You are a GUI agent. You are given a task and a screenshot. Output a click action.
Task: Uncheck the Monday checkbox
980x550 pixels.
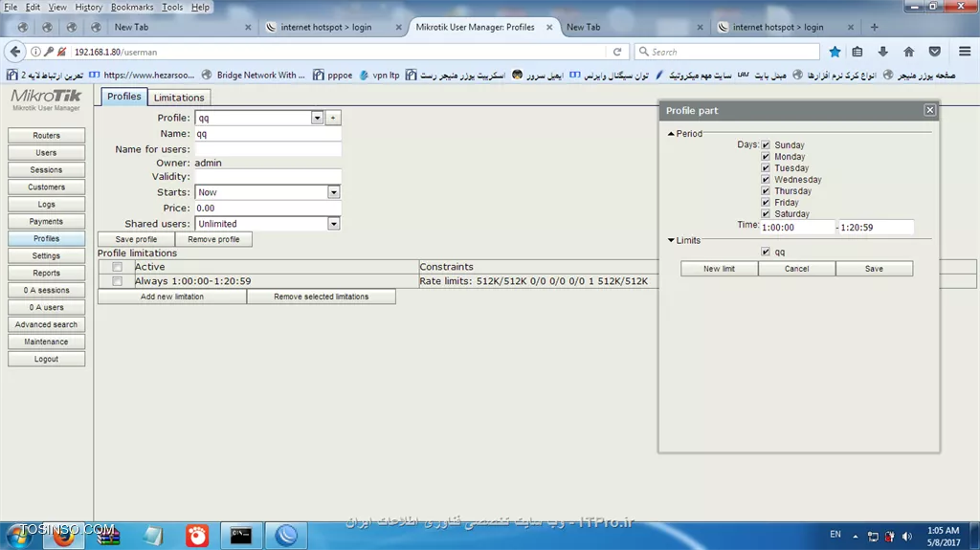click(x=766, y=156)
